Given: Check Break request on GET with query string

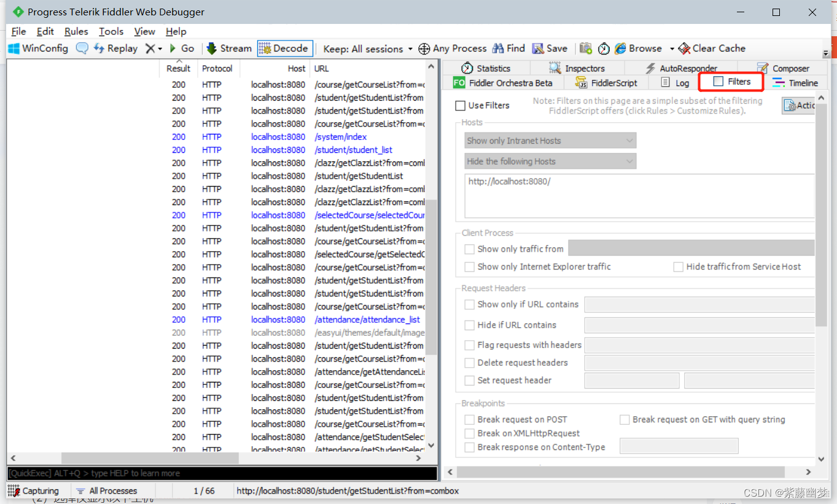Looking at the screenshot, I should pos(625,420).
